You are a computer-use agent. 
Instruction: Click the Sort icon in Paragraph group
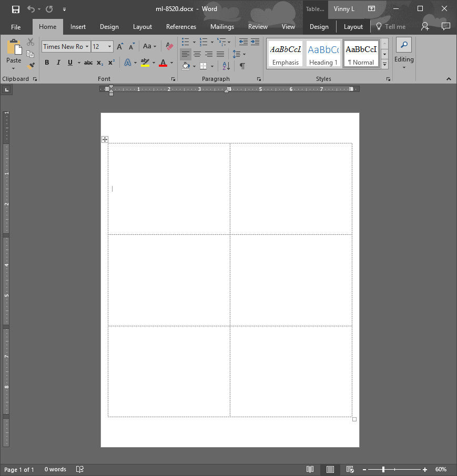click(x=226, y=66)
